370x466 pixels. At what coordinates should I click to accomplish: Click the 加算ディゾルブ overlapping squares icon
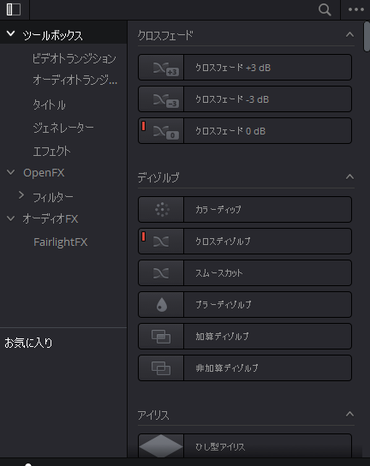[x=161, y=336]
